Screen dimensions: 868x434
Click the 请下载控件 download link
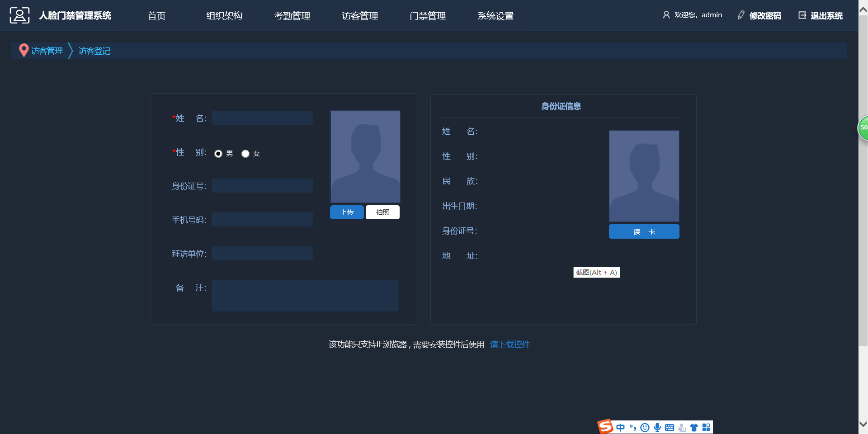(x=509, y=344)
